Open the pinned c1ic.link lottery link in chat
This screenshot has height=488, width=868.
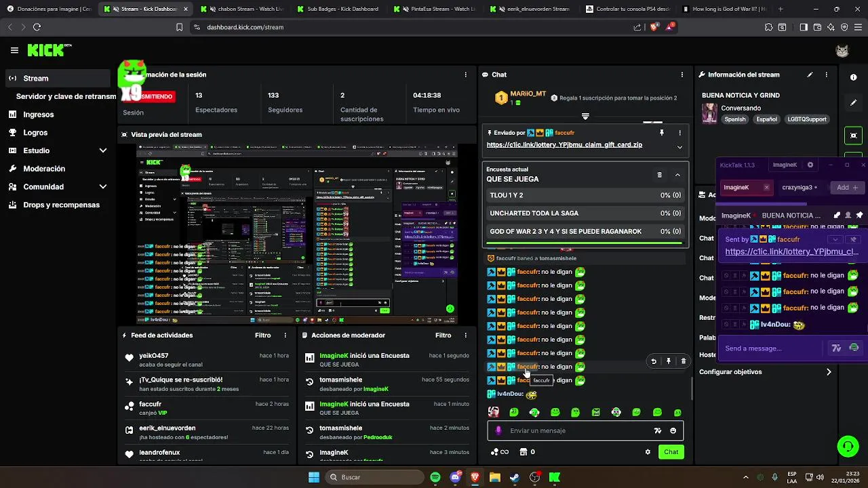click(x=564, y=145)
